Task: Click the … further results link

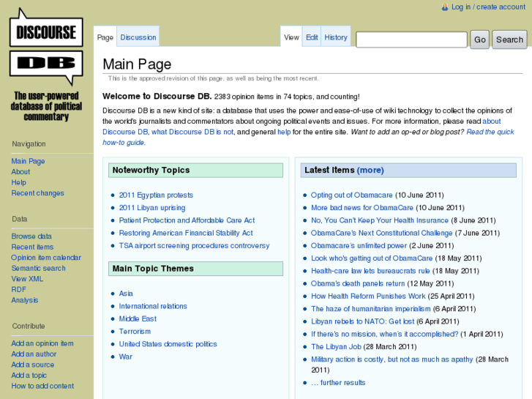Action: [x=338, y=382]
